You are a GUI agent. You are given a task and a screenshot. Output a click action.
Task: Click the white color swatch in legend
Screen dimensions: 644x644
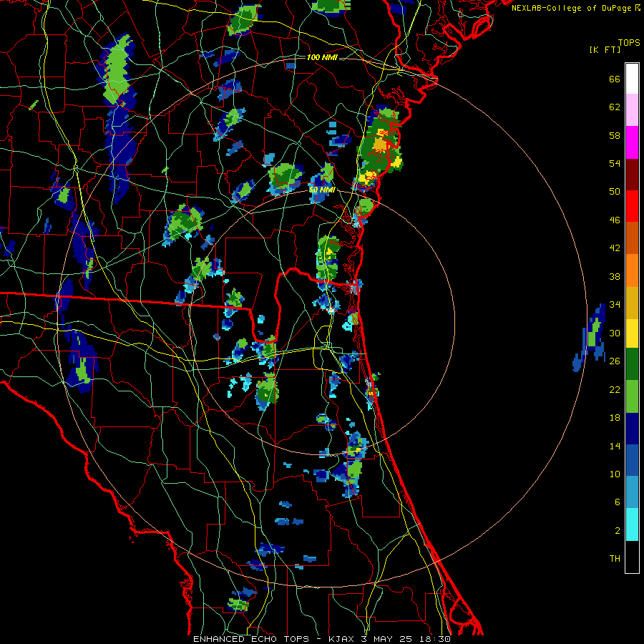coord(632,79)
